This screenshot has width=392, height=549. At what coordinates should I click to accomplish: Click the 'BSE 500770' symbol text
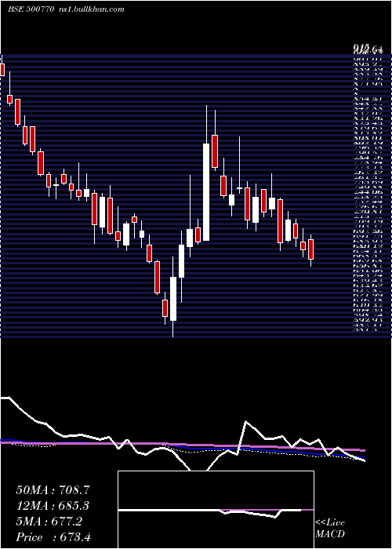[31, 9]
